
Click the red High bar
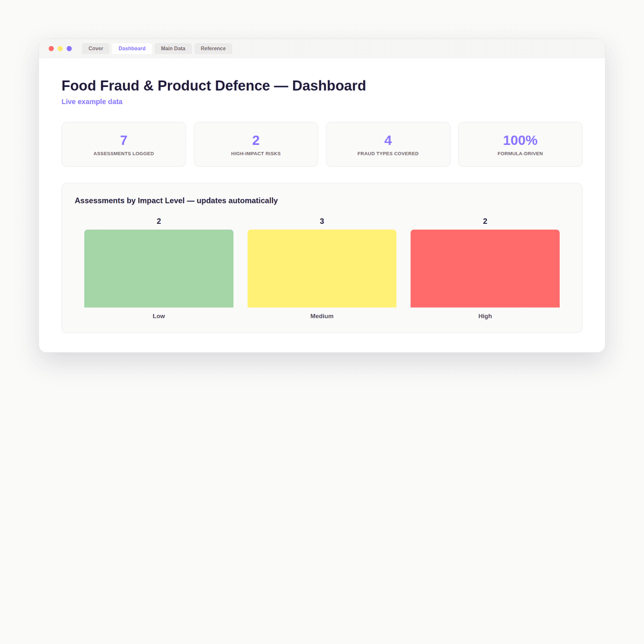point(485,268)
